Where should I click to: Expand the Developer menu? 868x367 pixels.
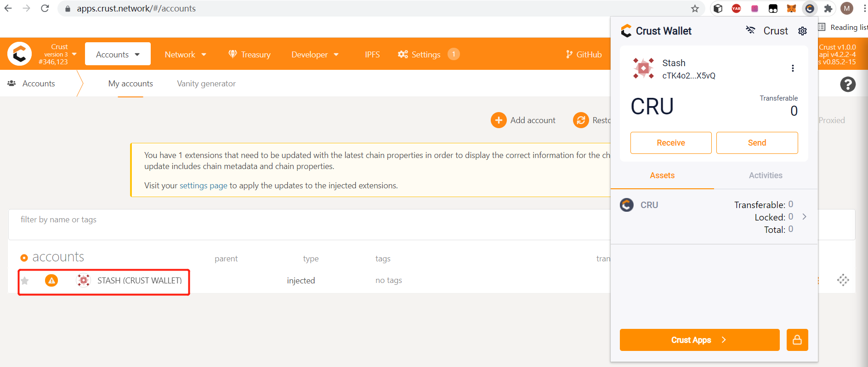pyautogui.click(x=315, y=54)
